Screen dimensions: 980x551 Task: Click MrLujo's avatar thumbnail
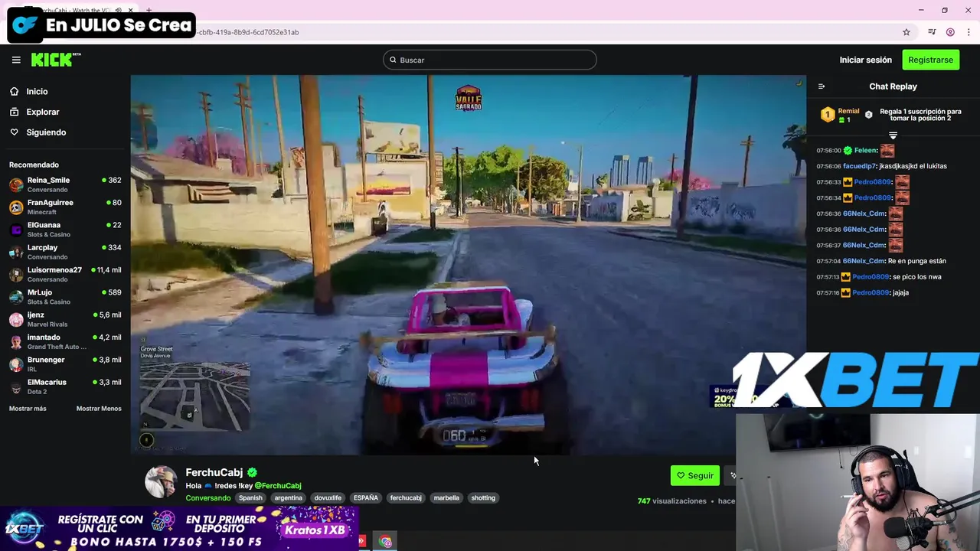click(16, 297)
